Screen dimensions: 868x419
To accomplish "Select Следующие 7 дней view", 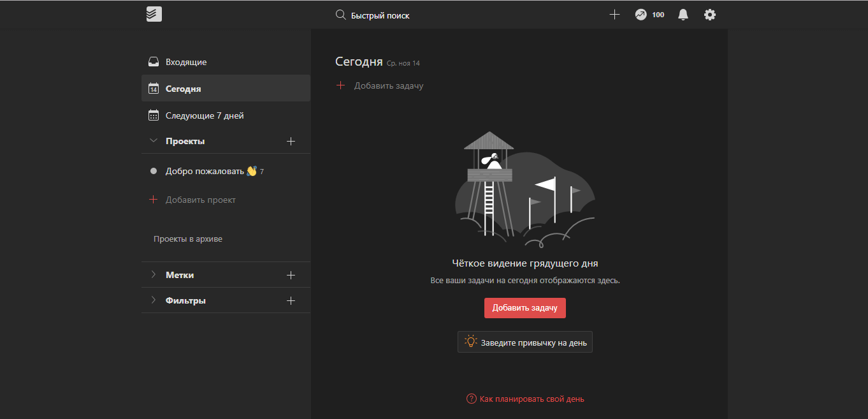I will (x=205, y=116).
